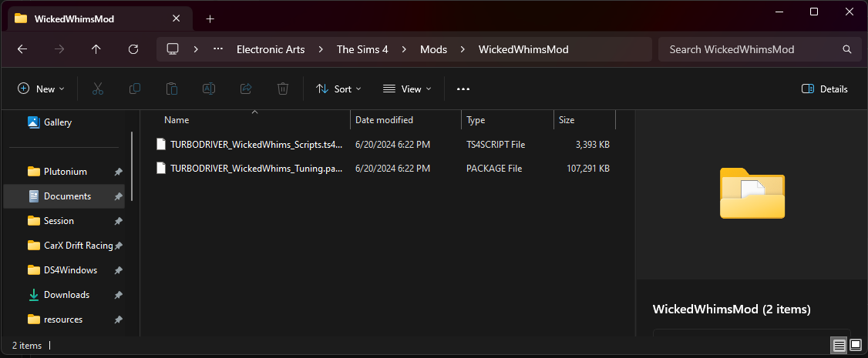868x358 pixels.
Task: Expand chevron after The Sims 4 breadcrumb
Action: coord(404,49)
